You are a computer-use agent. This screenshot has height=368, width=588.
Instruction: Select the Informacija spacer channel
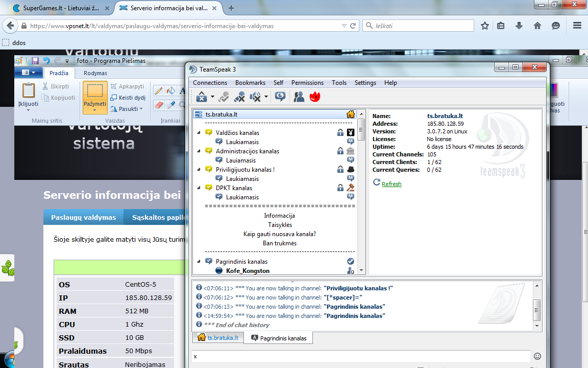[279, 216]
